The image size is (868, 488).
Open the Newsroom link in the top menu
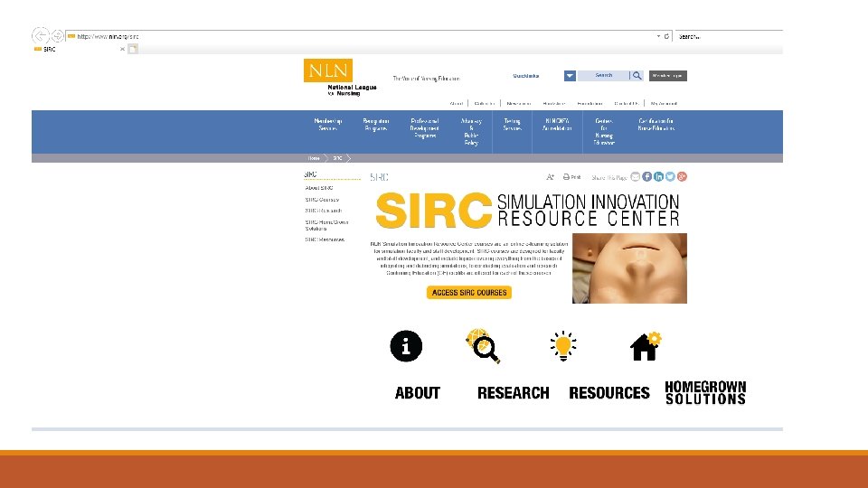point(519,103)
